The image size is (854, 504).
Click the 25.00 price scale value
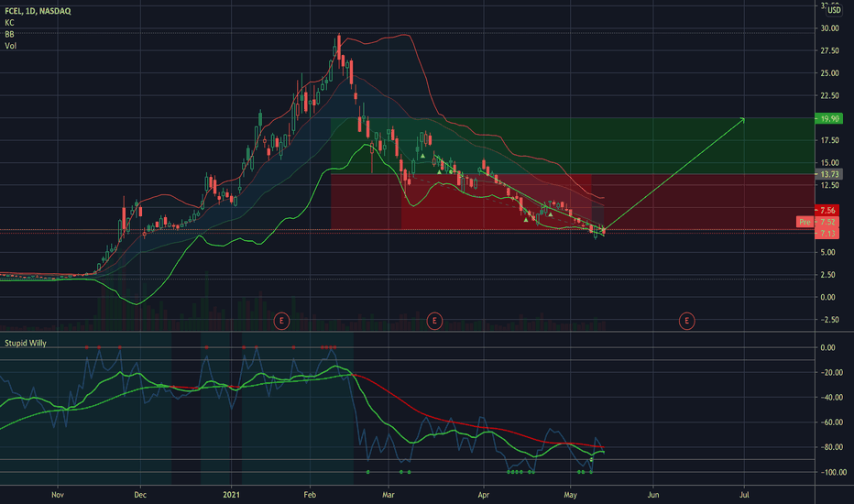click(x=829, y=73)
